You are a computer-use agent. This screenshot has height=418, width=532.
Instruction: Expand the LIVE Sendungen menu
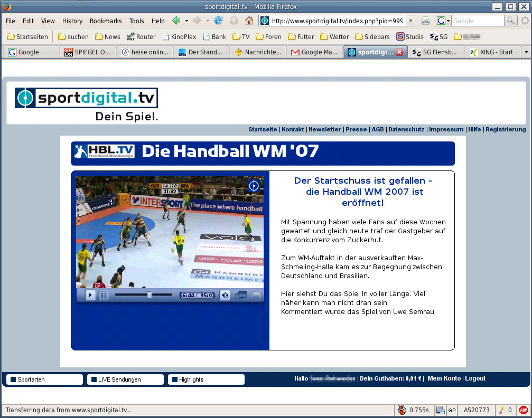(125, 379)
